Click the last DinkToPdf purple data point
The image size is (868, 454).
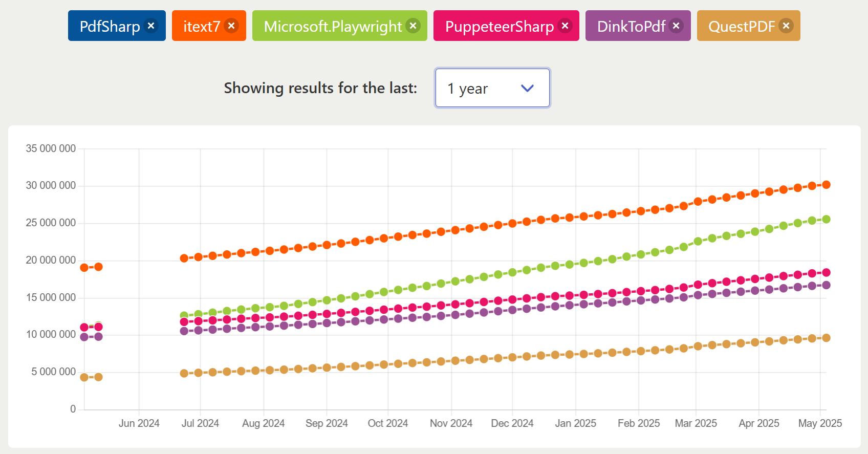click(x=826, y=285)
